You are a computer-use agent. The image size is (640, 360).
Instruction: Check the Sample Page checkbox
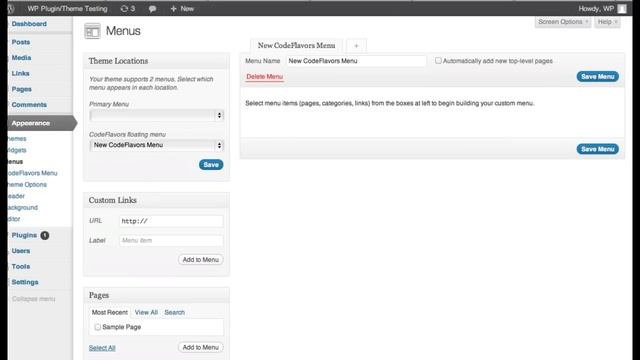point(98,327)
